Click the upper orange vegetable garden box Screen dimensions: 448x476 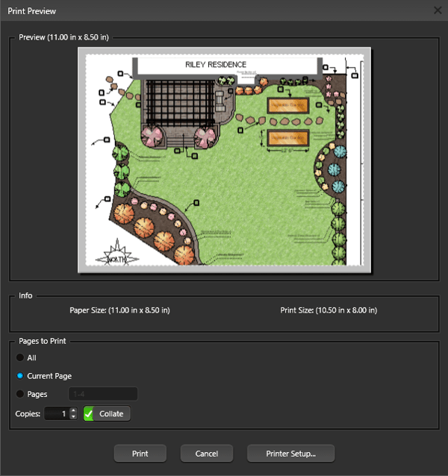point(287,106)
